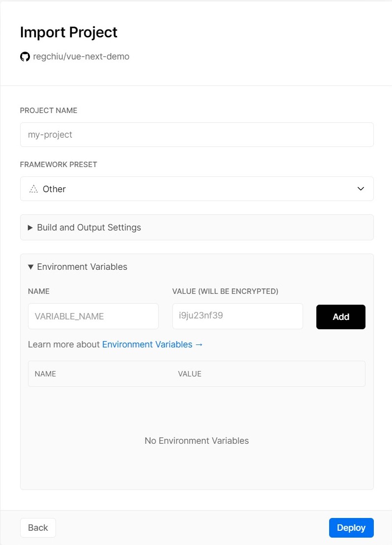Click the encrypted value input field

[x=237, y=316]
